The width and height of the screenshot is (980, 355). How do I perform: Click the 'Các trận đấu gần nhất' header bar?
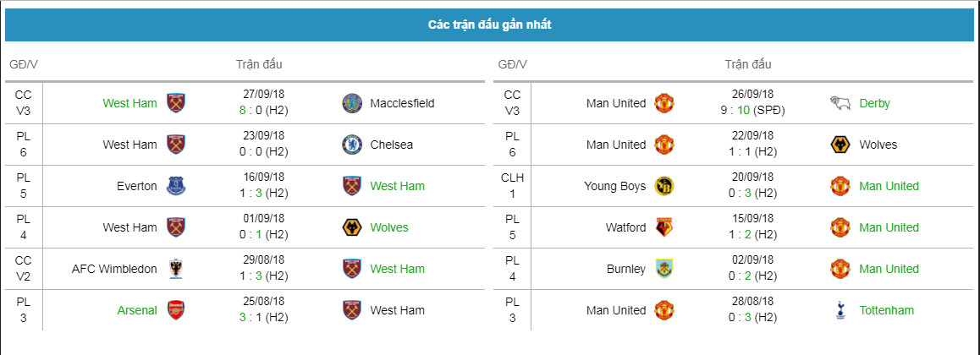click(489, 25)
